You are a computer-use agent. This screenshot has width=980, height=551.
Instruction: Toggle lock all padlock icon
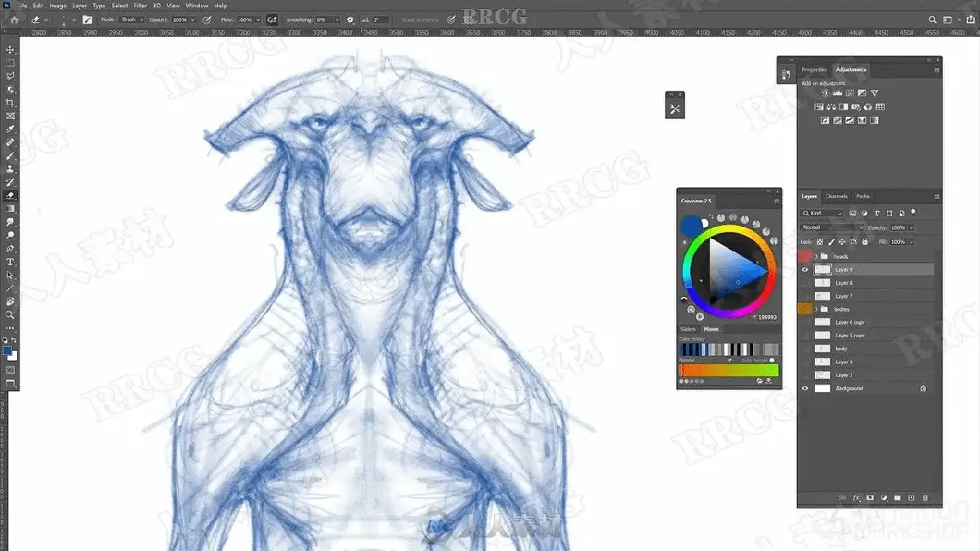[866, 242]
